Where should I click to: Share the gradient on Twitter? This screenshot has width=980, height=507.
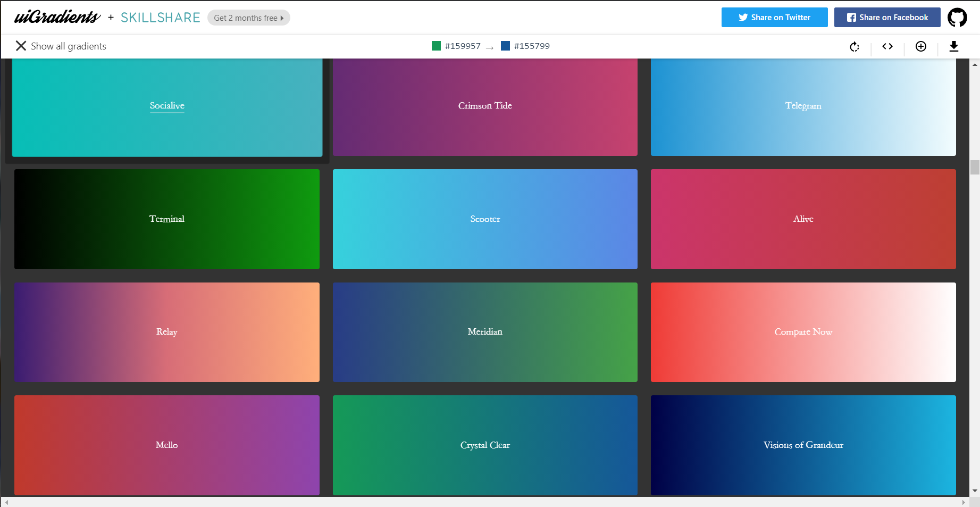pyautogui.click(x=774, y=17)
